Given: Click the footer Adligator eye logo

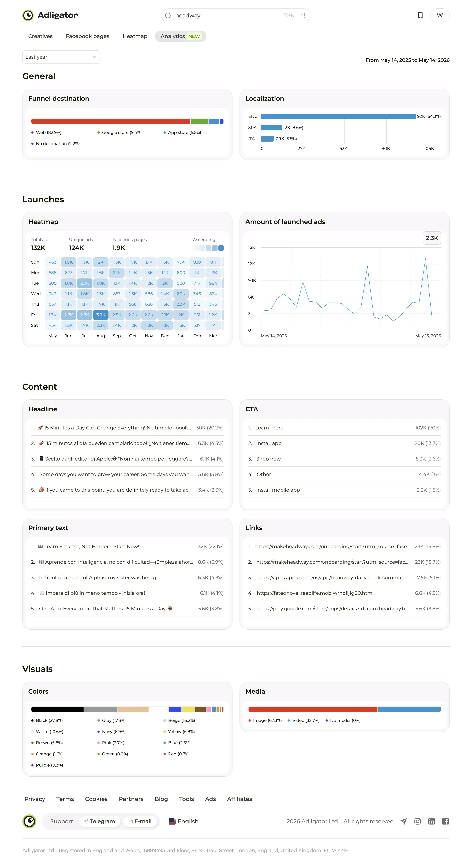Looking at the screenshot, I should coord(29,821).
